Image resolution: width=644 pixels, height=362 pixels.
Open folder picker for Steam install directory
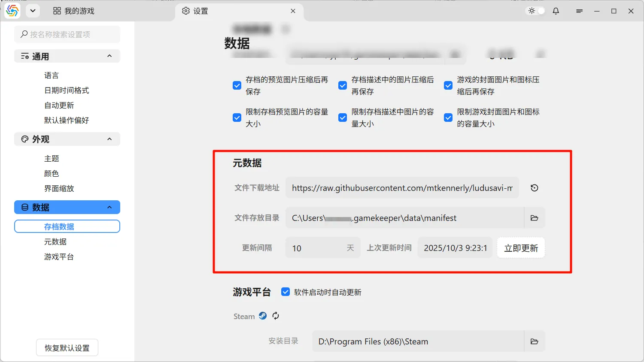(535, 341)
